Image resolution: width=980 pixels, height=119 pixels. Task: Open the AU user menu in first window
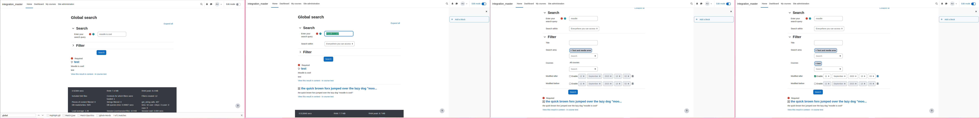tap(218, 4)
